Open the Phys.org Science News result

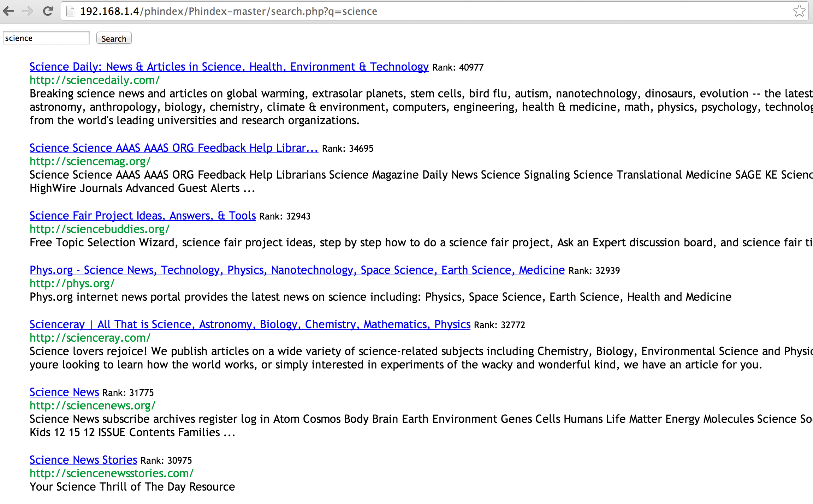pos(297,270)
